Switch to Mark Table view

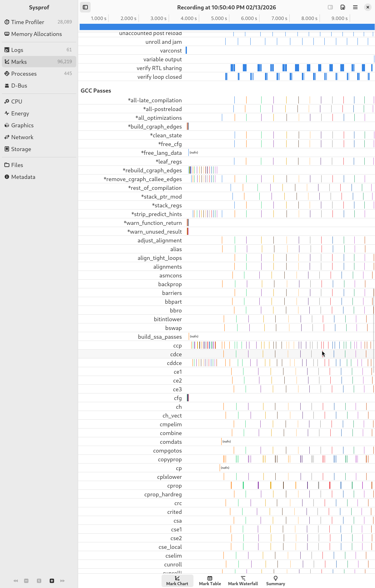(x=210, y=581)
